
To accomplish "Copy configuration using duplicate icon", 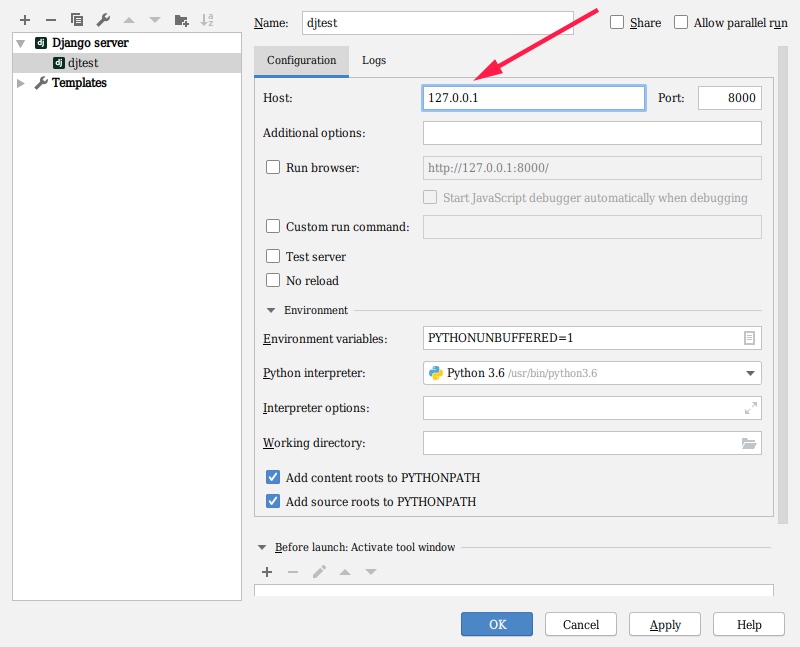I will click(77, 20).
